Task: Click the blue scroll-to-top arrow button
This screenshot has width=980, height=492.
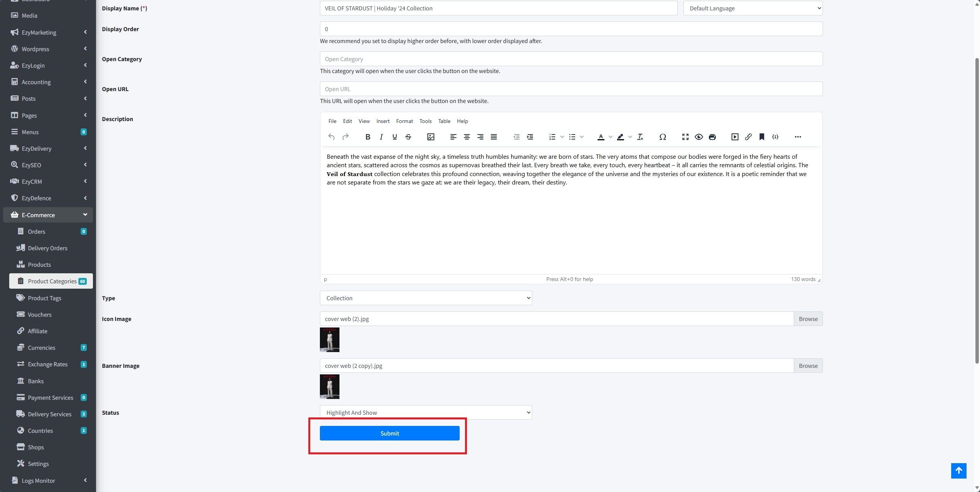Action: 958,470
